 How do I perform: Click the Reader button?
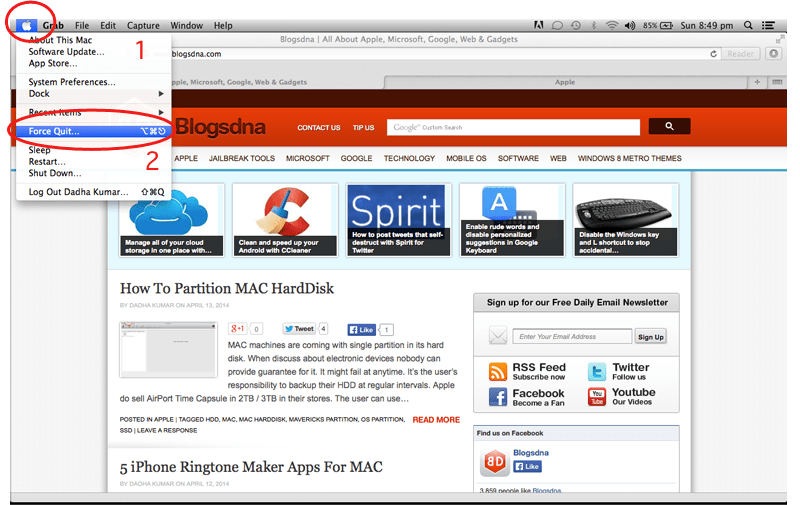pos(740,54)
